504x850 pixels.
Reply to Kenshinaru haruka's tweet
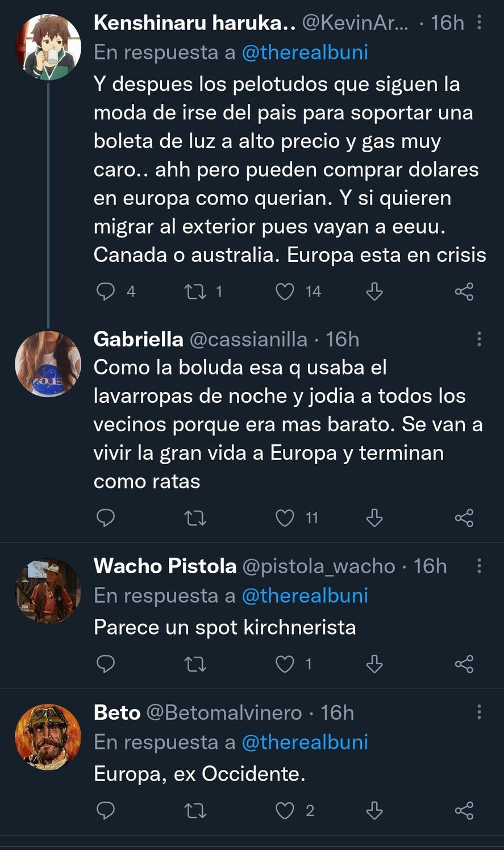(106, 292)
